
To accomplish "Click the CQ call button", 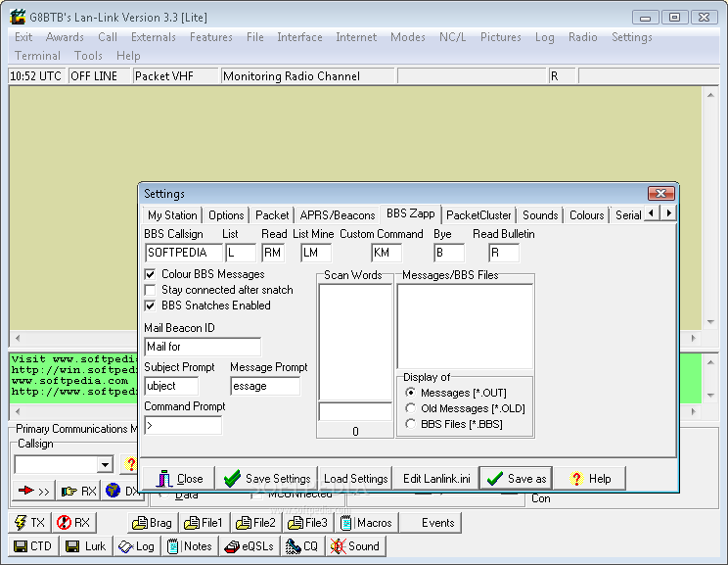I will 302,546.
